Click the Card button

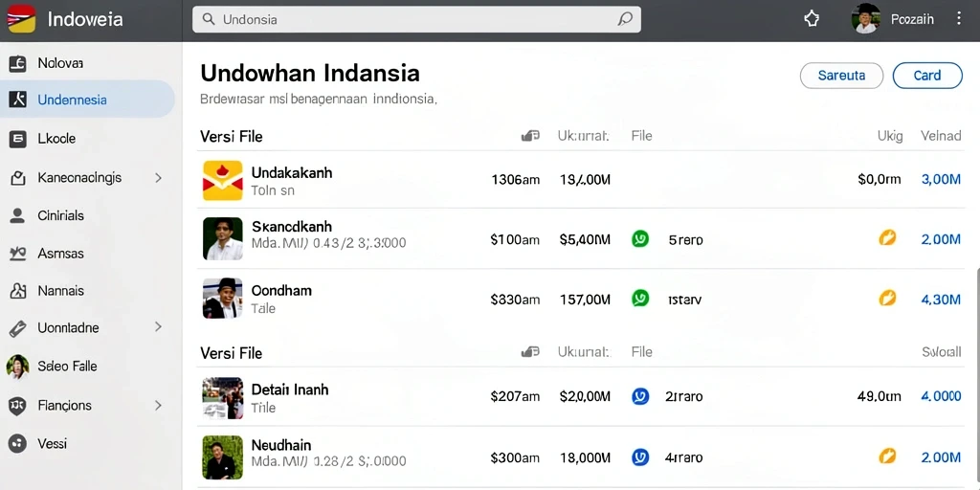926,76
